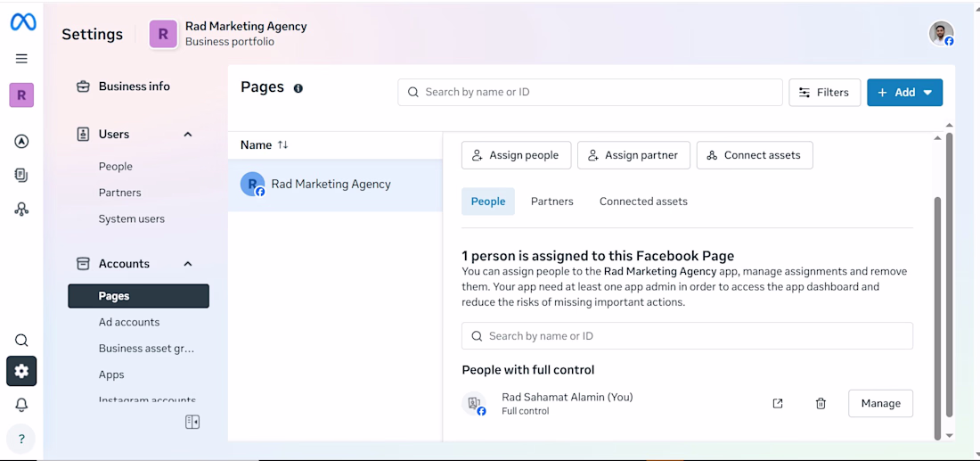Collapse the settings sidebar panel icon
Screen dimensions: 980x461
pos(192,423)
